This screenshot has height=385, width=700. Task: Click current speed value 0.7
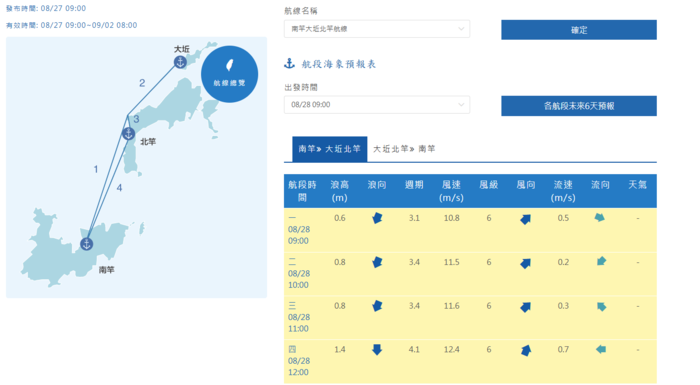pos(563,349)
